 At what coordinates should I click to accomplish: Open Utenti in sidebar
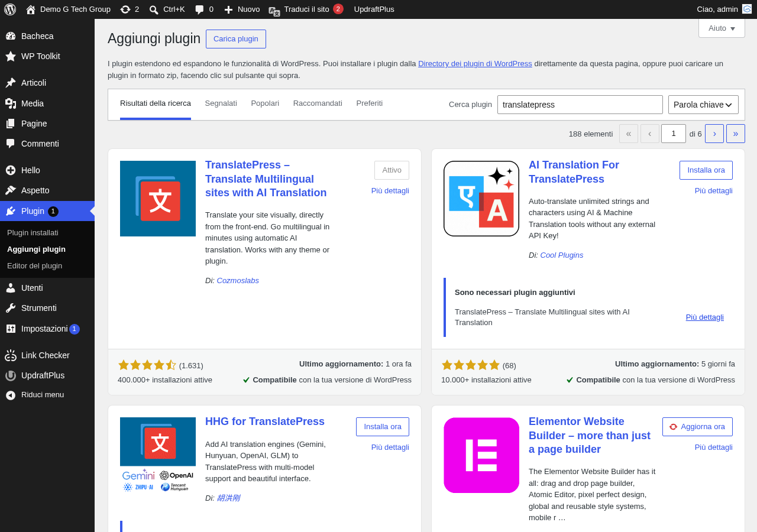[47, 288]
